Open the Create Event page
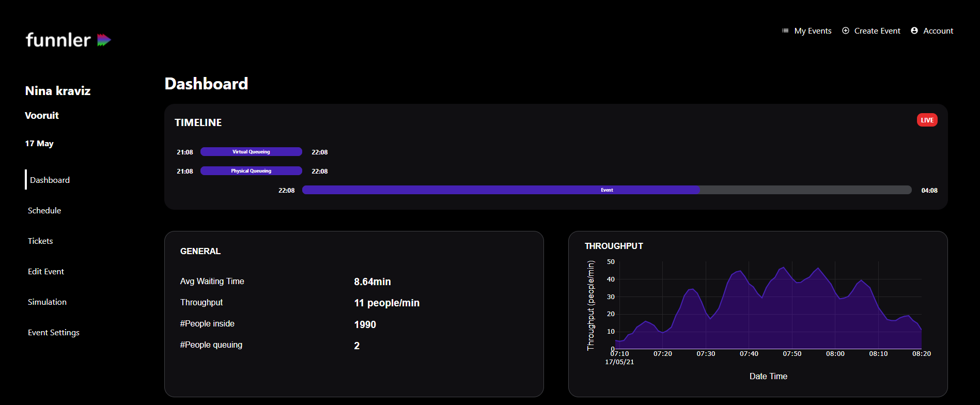 877,31
